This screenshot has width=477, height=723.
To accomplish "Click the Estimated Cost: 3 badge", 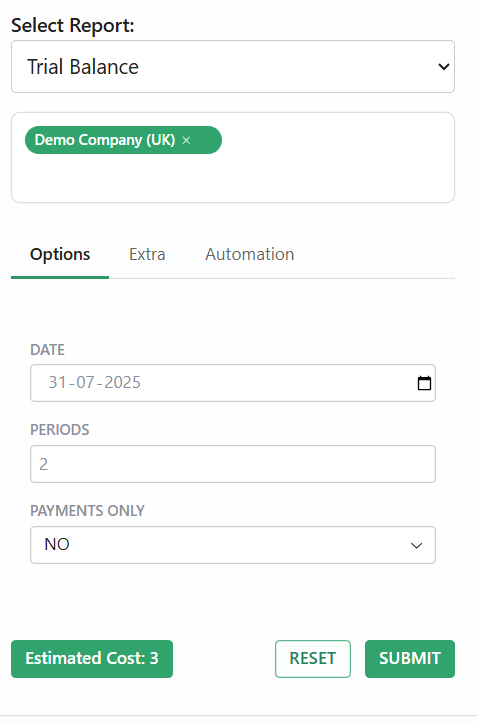I will click(92, 658).
